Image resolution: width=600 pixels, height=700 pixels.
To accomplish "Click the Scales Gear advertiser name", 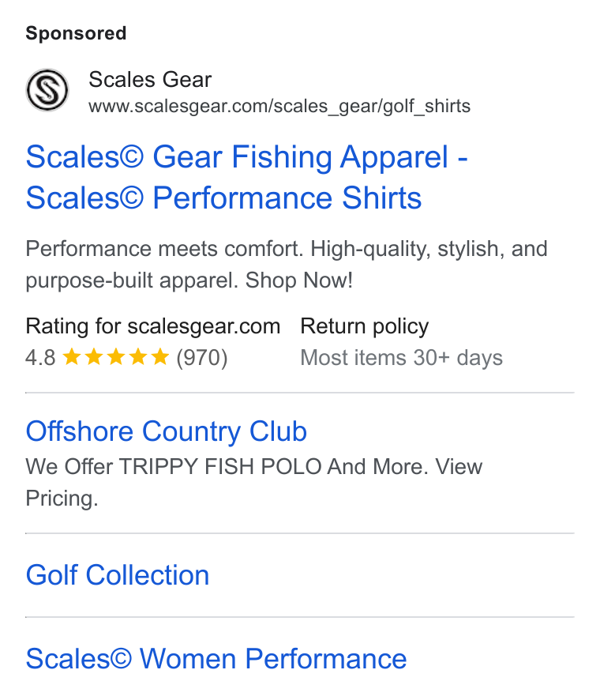I will click(150, 80).
